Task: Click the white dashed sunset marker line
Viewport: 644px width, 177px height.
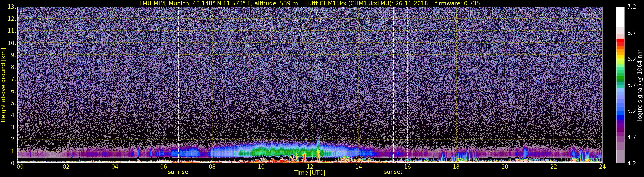Action: tap(393, 85)
